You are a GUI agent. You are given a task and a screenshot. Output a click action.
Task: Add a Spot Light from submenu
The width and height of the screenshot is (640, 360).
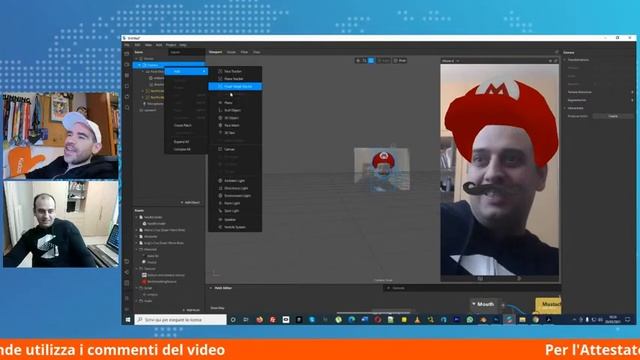pyautogui.click(x=235, y=211)
